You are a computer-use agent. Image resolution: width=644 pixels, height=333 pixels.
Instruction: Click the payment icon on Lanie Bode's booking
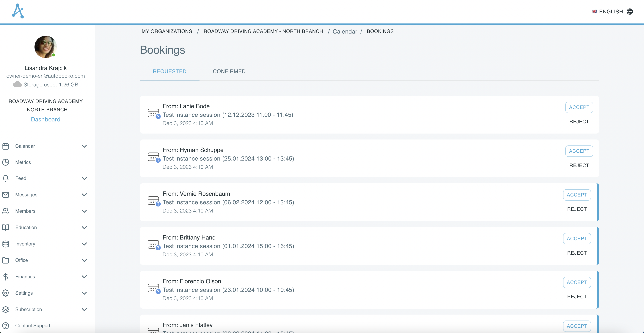(x=153, y=113)
